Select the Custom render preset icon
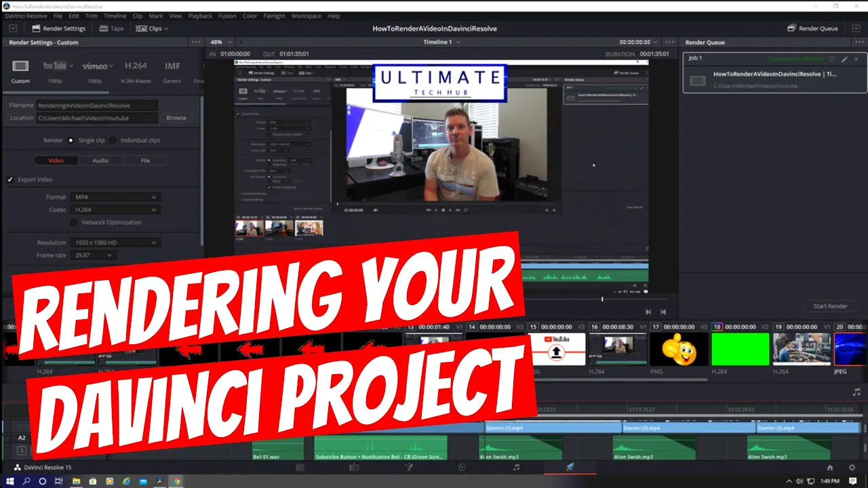Image resolution: width=868 pixels, height=488 pixels. [x=20, y=66]
